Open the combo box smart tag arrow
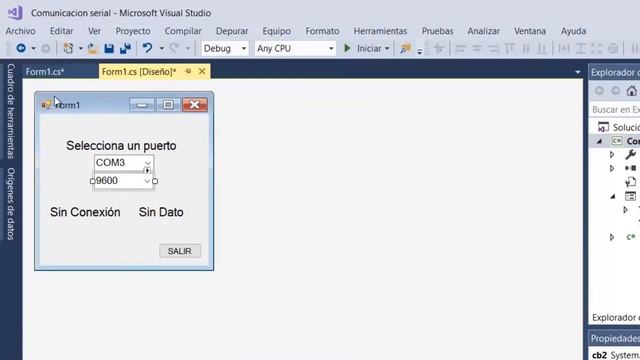Screen dimensions: 640x360 (147, 170)
